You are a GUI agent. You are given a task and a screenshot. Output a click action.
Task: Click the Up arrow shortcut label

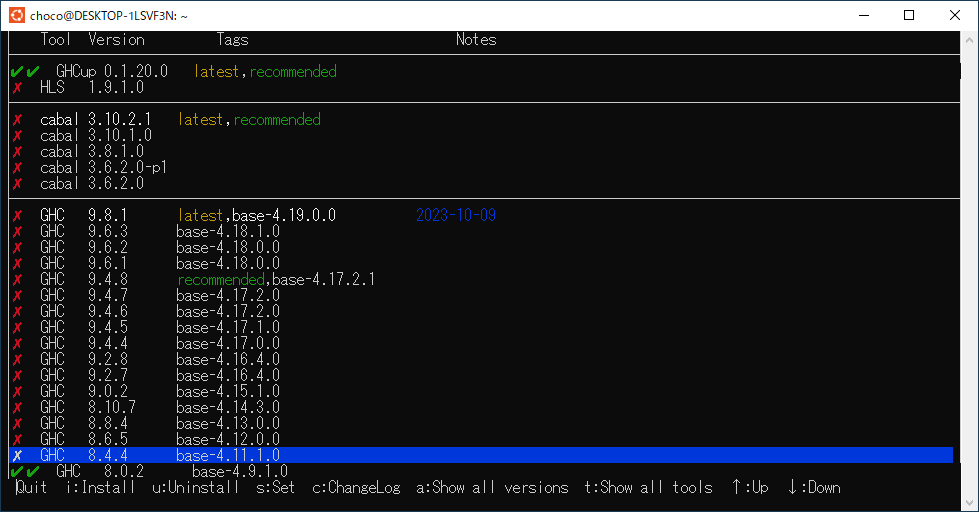tap(749, 487)
